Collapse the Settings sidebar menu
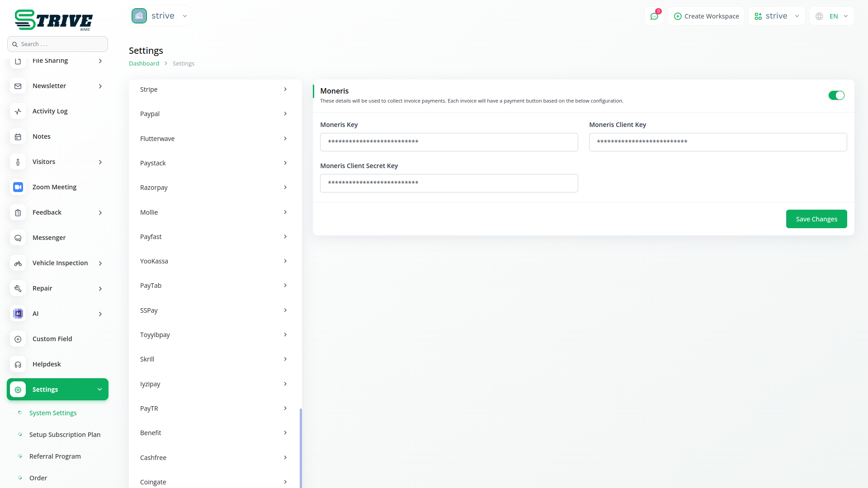Viewport: 868px width, 488px height. click(x=99, y=389)
